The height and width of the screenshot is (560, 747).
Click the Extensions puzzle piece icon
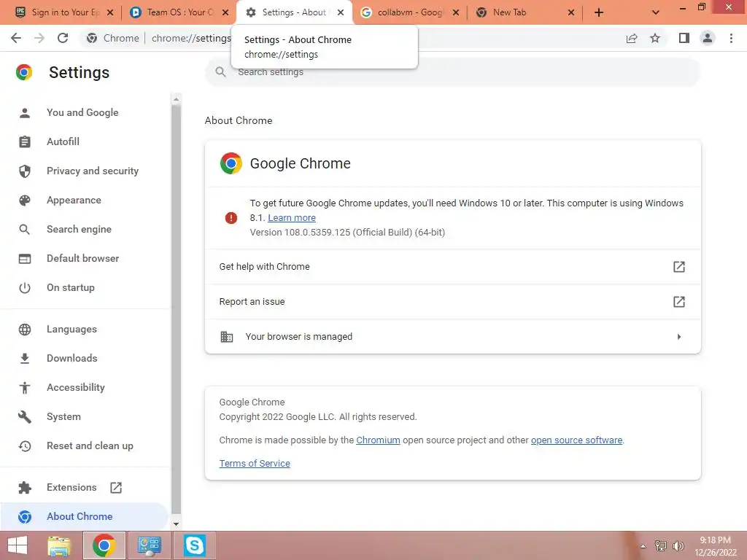pyautogui.click(x=24, y=488)
